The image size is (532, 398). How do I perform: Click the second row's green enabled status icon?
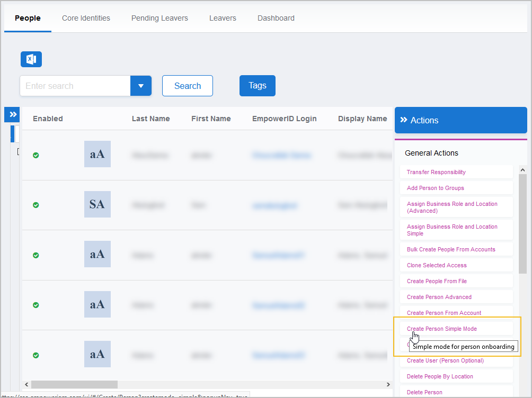tap(36, 205)
